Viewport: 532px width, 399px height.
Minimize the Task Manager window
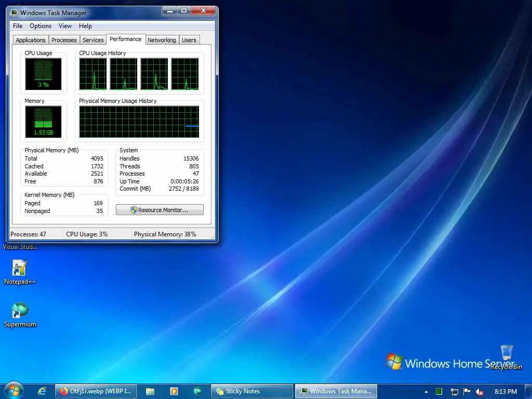click(170, 11)
